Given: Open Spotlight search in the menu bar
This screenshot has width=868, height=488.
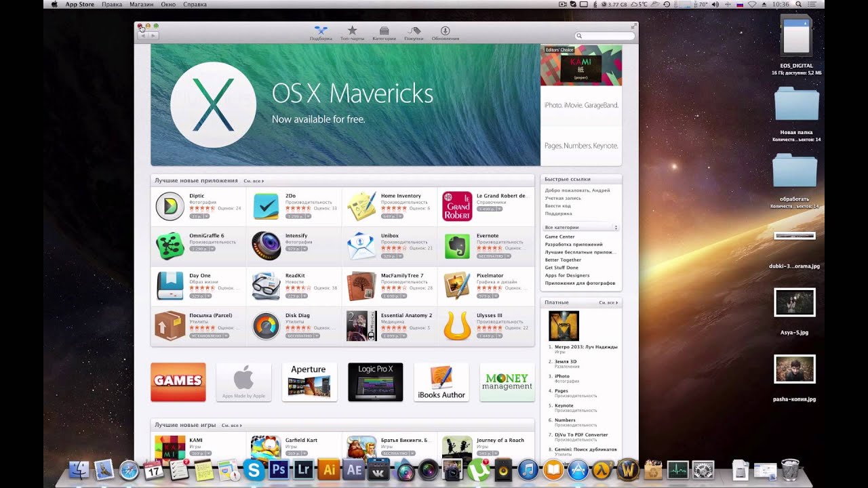Looking at the screenshot, I should click(x=800, y=4).
